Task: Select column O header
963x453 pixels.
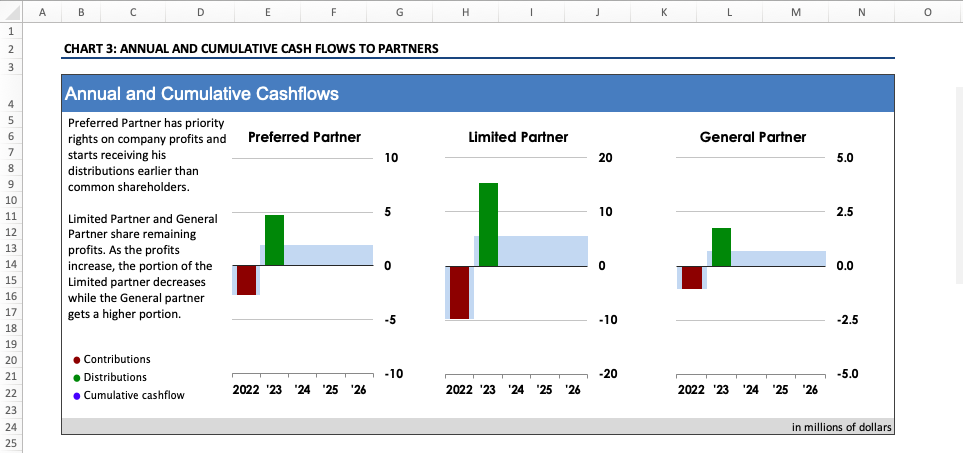Action: (928, 12)
